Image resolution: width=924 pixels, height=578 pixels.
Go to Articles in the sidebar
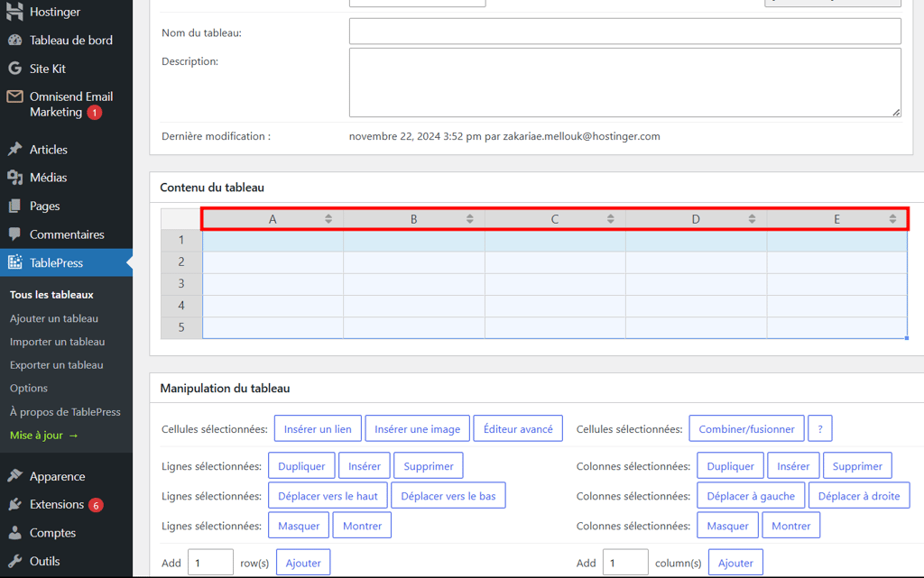[49, 150]
